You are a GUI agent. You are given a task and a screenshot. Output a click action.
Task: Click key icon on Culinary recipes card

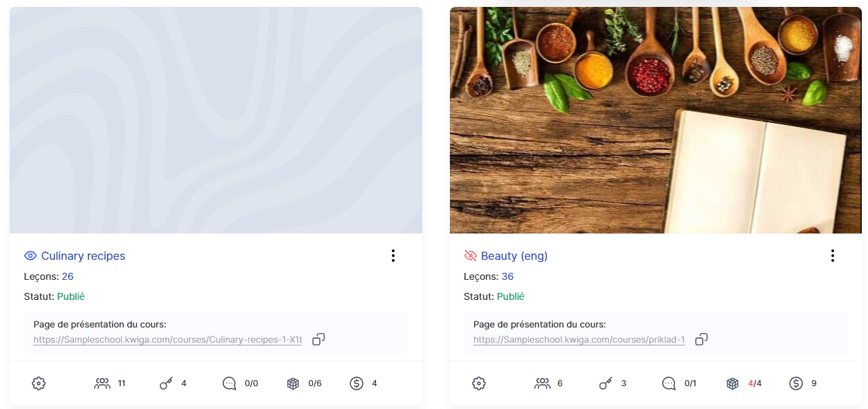(166, 383)
